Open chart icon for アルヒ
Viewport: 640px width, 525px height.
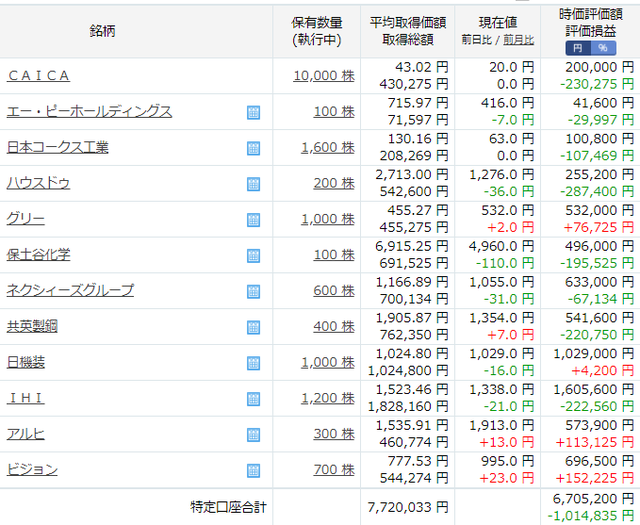pyautogui.click(x=253, y=435)
